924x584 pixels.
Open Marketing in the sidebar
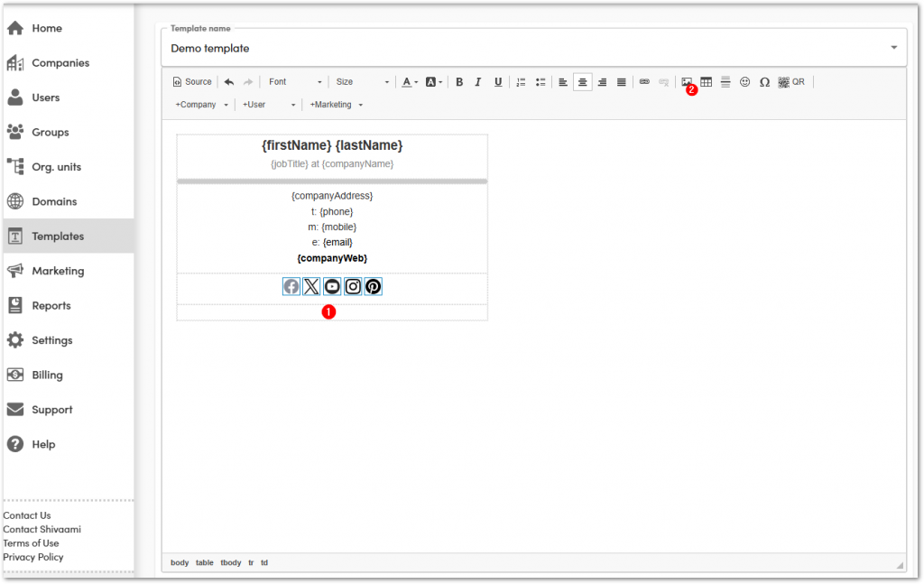58,271
